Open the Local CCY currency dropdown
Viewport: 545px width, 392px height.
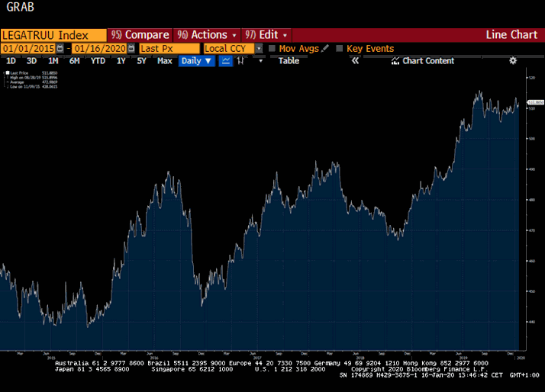(x=259, y=48)
